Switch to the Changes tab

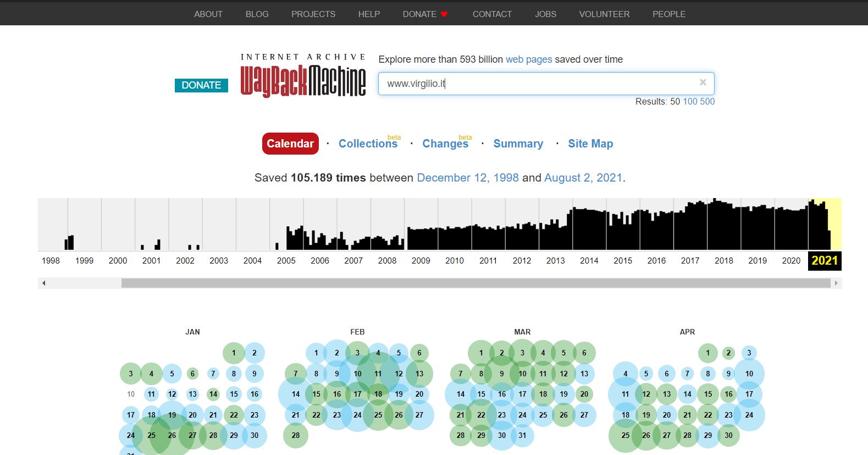click(x=445, y=144)
